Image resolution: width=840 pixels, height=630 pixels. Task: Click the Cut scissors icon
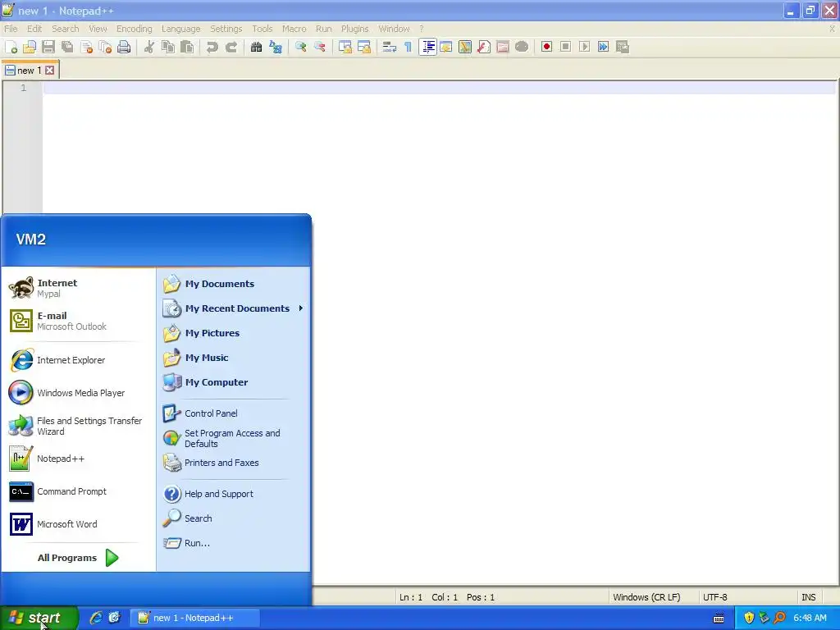click(149, 47)
